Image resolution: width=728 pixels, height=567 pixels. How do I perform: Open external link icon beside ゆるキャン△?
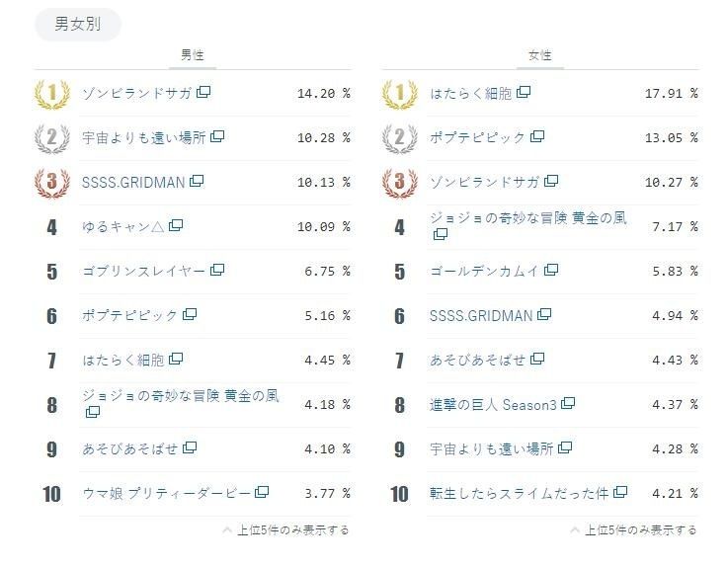(176, 225)
